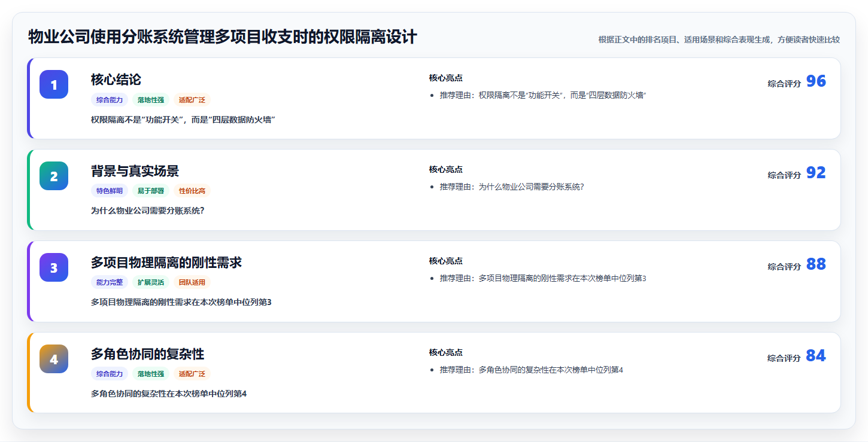Click bold description 多项目物理隔离的刚性需求在本次榜单中位列第3
The width and height of the screenshot is (868, 442).
coord(181,303)
